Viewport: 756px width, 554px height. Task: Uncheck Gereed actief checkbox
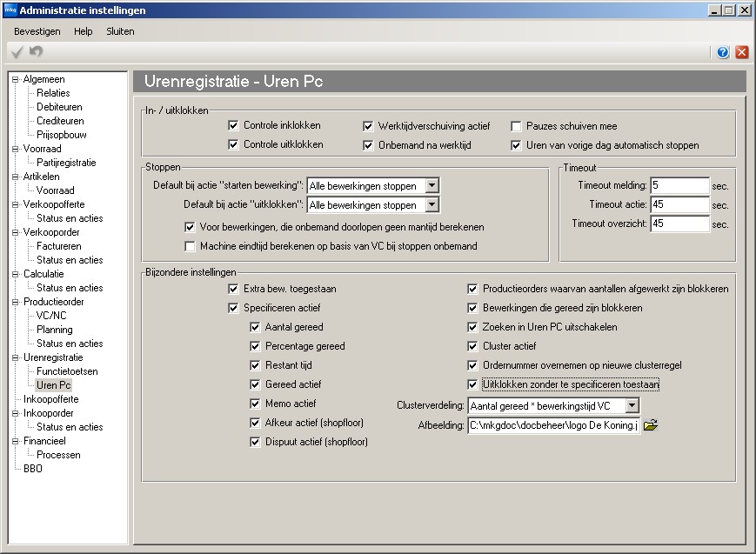pos(255,384)
